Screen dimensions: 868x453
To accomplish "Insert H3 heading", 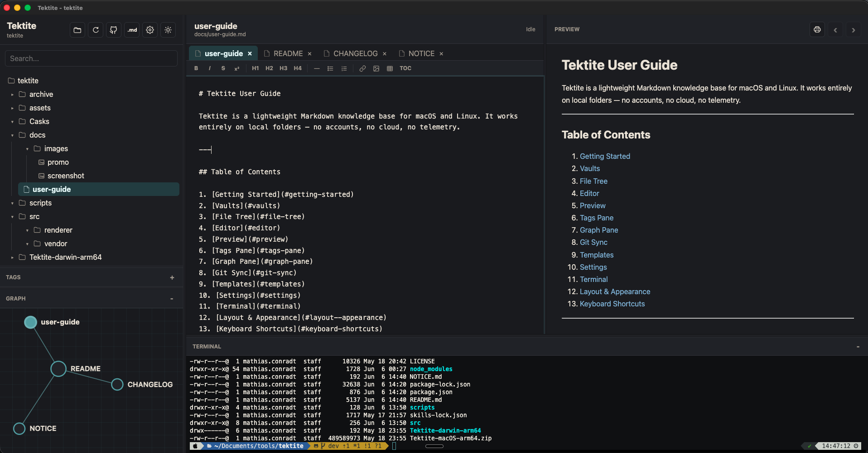I will [283, 68].
